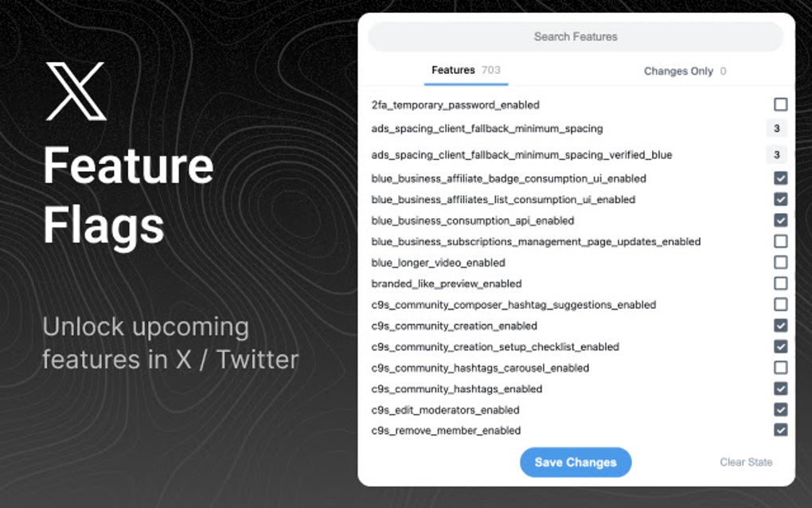Click the Save Changes button

click(576, 462)
